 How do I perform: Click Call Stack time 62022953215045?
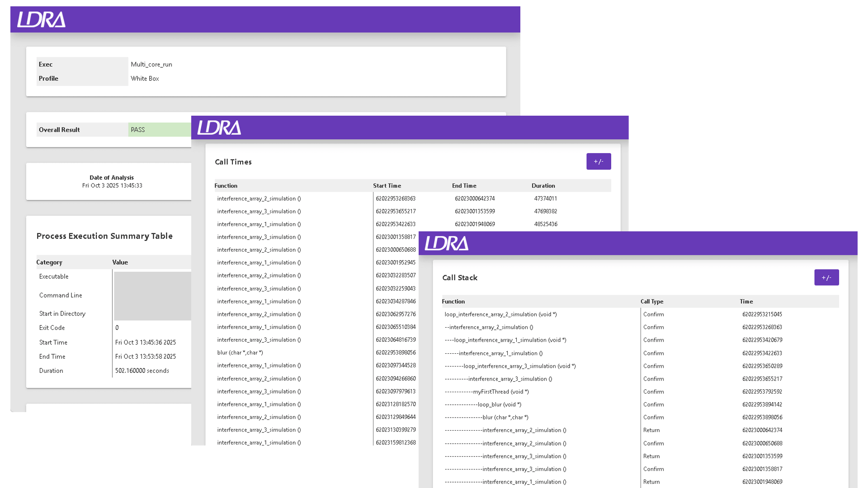(762, 314)
